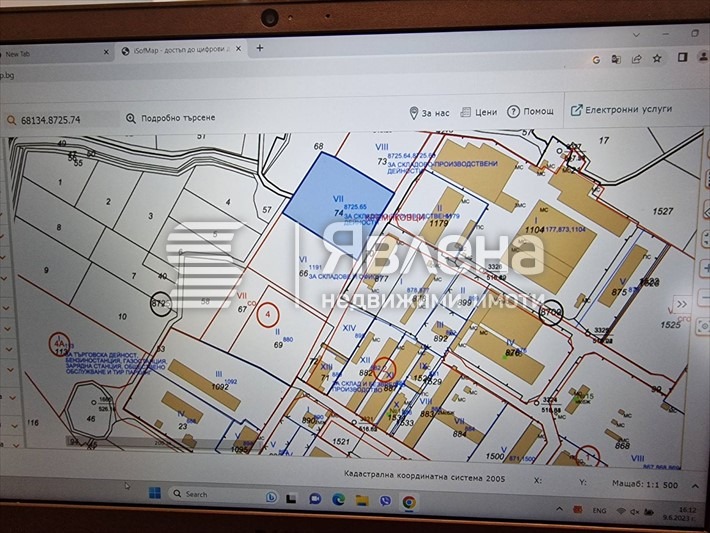Click parcel number 10 on the map
710x533 pixels.
click(x=122, y=317)
